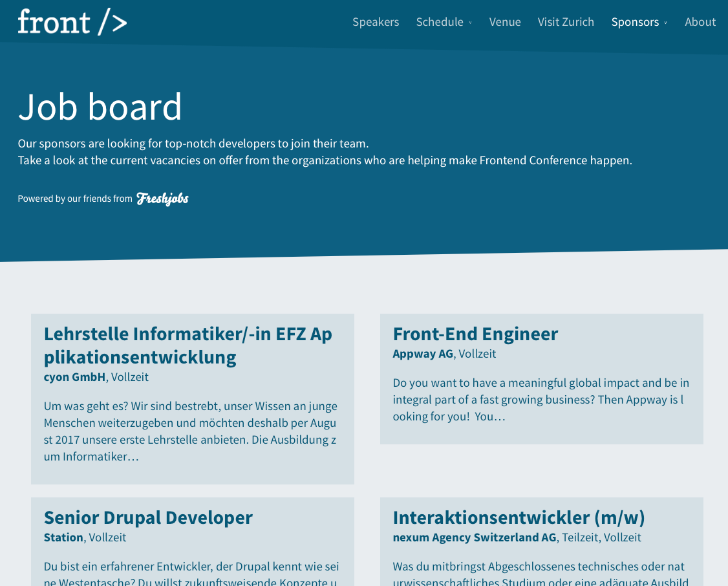Viewport: 728px width, 586px height.
Task: Expand the Sponsors dropdown arrow
Action: pos(666,23)
